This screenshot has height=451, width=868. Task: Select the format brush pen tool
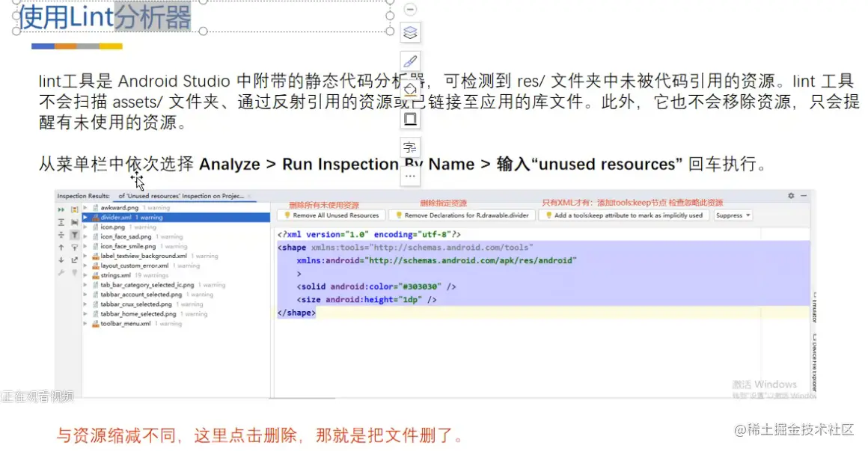pyautogui.click(x=410, y=61)
